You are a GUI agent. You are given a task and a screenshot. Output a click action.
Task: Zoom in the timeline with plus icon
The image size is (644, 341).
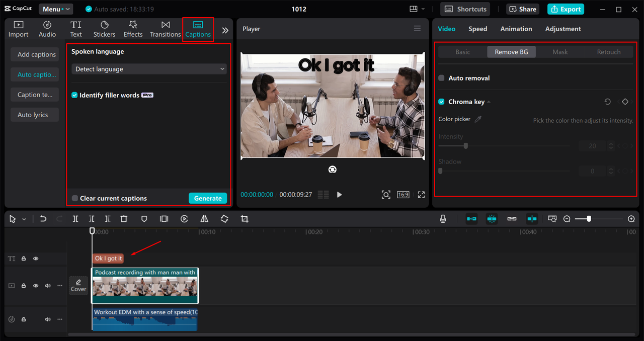(x=631, y=219)
